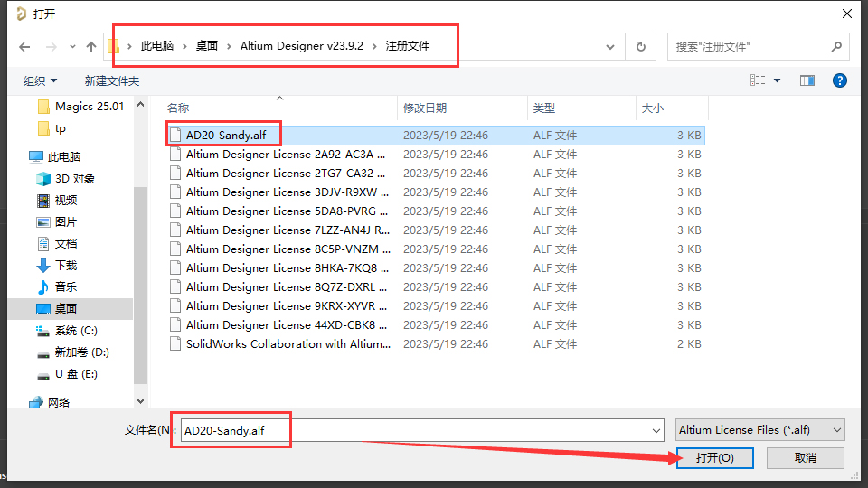
Task: Open the help question mark icon
Action: (839, 80)
